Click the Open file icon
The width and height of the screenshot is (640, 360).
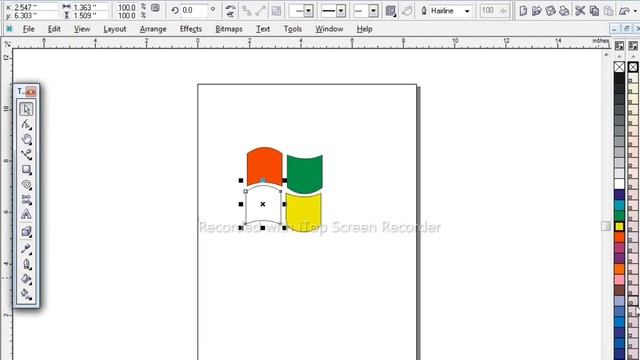pyautogui.click(x=537, y=11)
